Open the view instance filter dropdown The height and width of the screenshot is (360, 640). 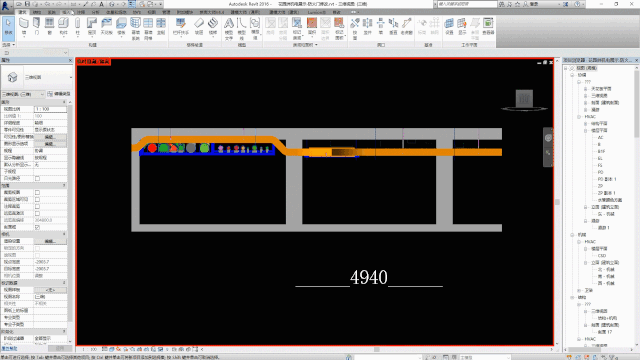point(23,94)
